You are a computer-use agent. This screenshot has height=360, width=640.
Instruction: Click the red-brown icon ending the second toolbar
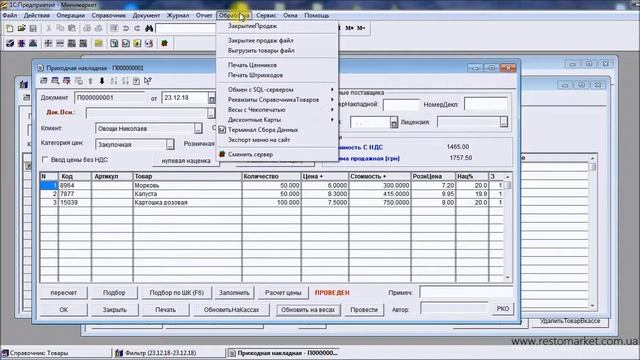click(164, 43)
